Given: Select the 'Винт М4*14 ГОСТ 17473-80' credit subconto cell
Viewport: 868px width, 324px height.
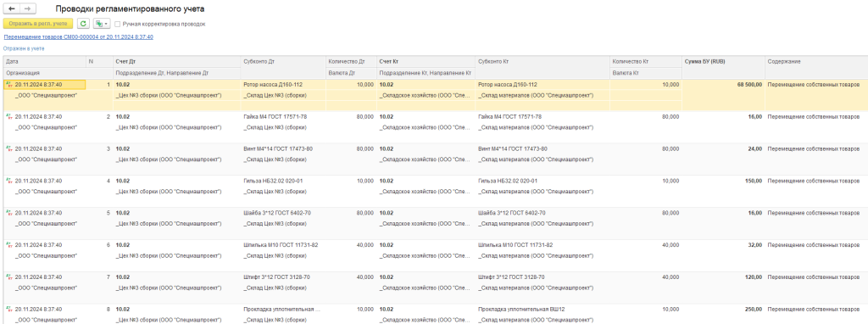Looking at the screenshot, I should (542, 149).
